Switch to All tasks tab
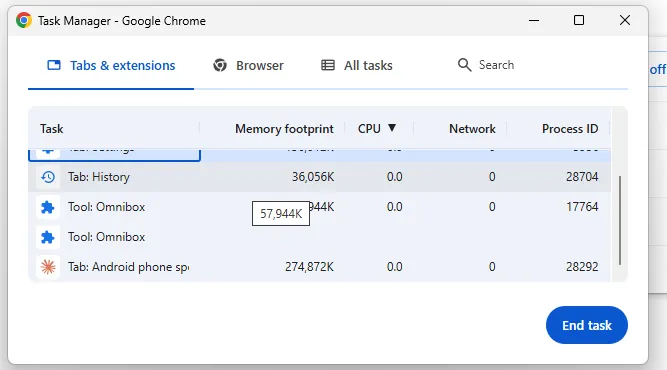667x370 pixels. coord(356,65)
